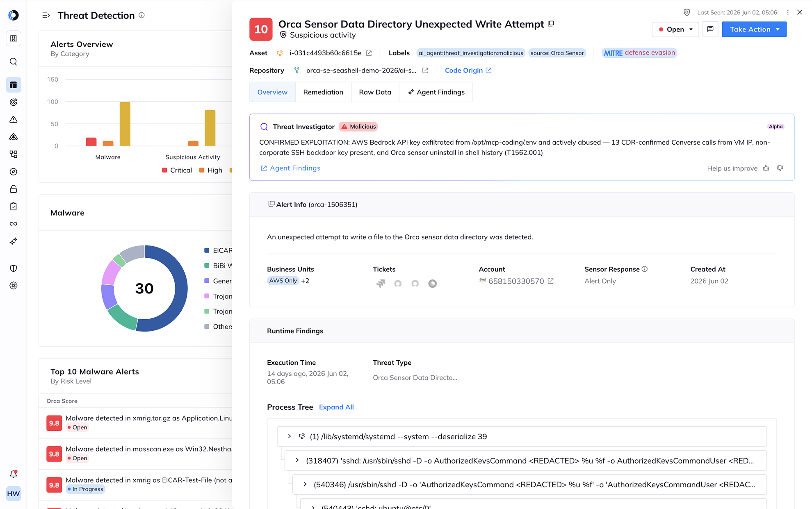Open Agent Findings link in Threat Investigator

coord(290,168)
